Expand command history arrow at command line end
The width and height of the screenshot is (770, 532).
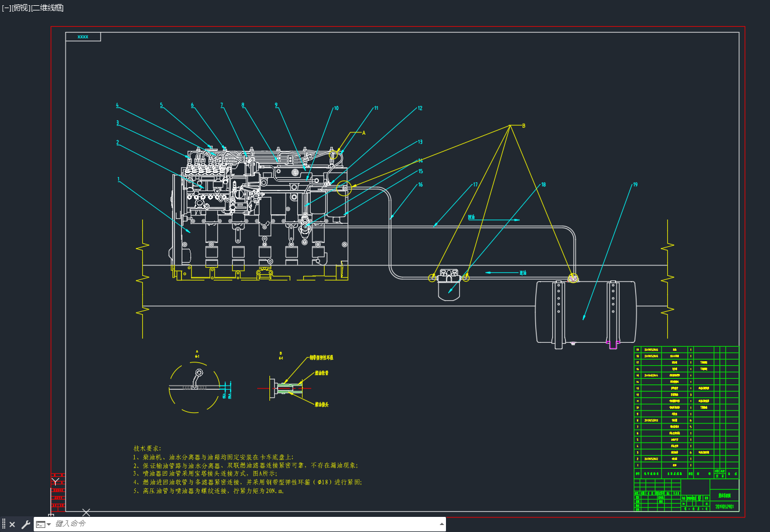[442, 524]
